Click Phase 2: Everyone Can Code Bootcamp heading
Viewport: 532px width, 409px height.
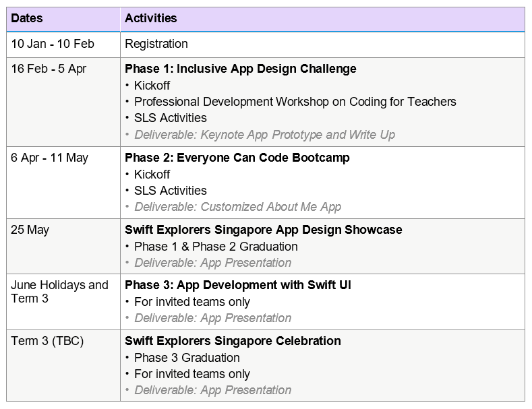(237, 158)
